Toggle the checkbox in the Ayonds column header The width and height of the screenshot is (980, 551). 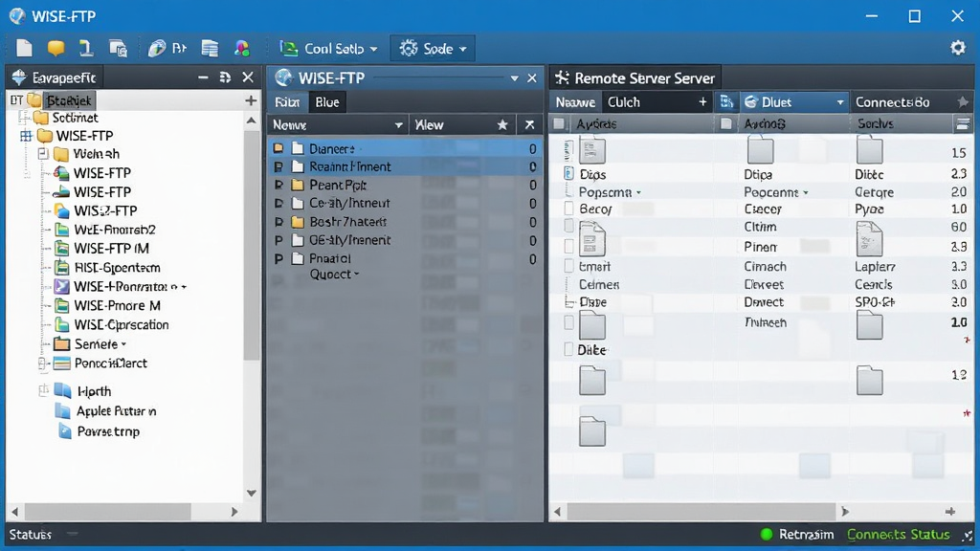pyautogui.click(x=559, y=123)
